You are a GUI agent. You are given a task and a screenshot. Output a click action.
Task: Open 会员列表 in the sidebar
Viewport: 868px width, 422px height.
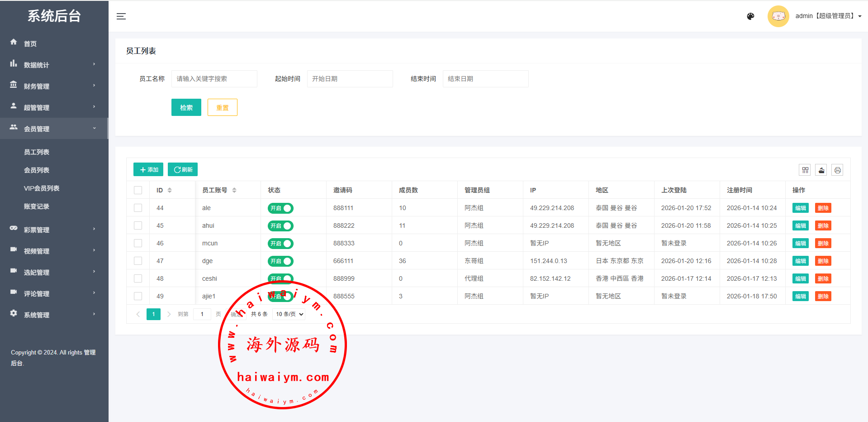pos(37,170)
